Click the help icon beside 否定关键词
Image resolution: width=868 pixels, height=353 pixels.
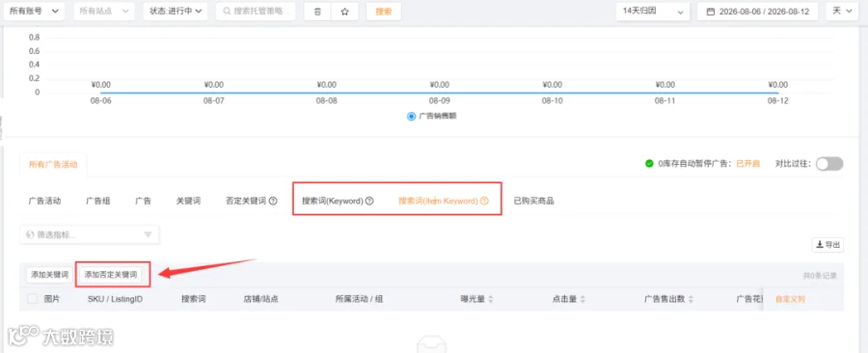tap(273, 202)
